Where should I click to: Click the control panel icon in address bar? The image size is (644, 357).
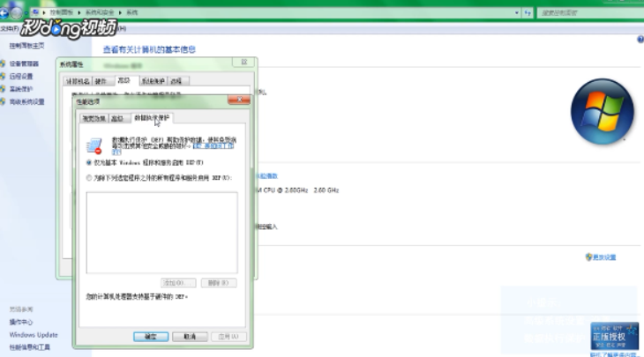pyautogui.click(x=36, y=12)
